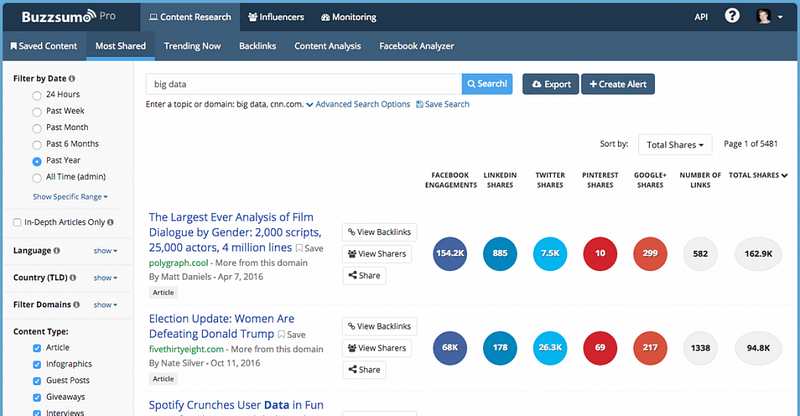The height and width of the screenshot is (416, 800).
Task: View Backlinks for Film Dialogue article
Action: (x=380, y=232)
